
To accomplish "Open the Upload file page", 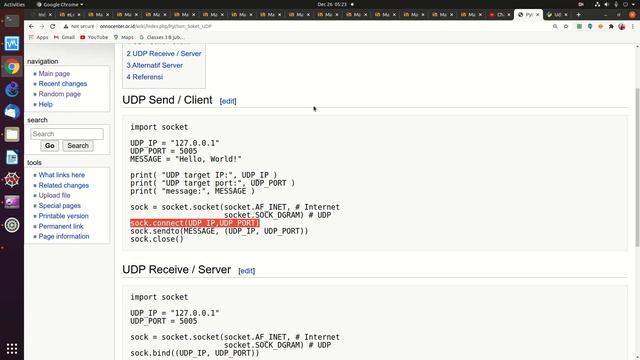I will [54, 196].
